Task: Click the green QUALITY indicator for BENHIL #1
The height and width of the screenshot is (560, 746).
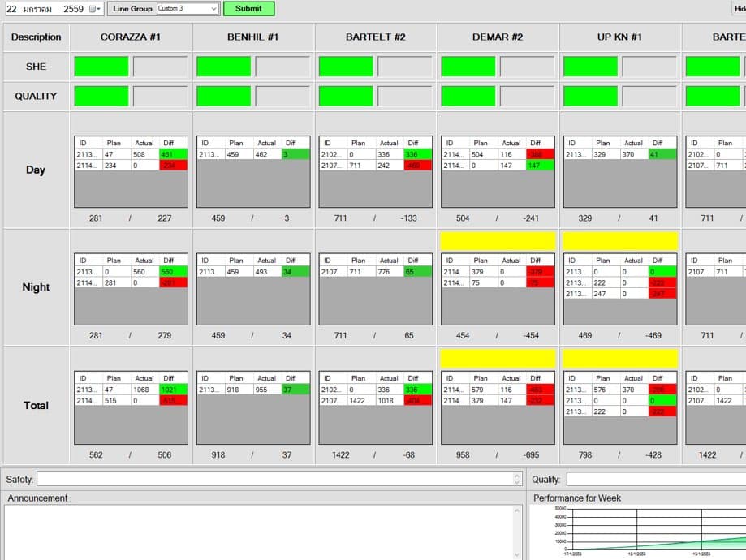Action: pyautogui.click(x=223, y=96)
